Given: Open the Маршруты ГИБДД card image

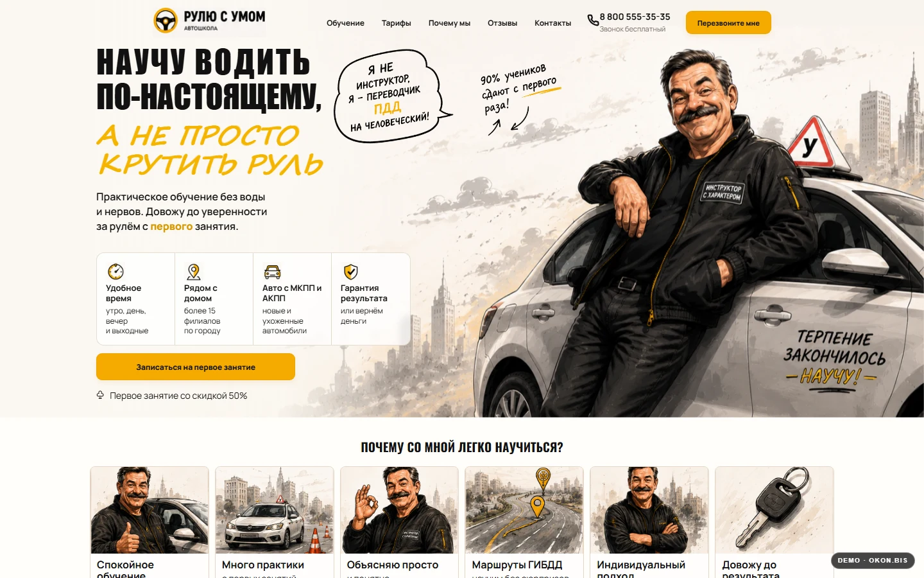Looking at the screenshot, I should (524, 510).
